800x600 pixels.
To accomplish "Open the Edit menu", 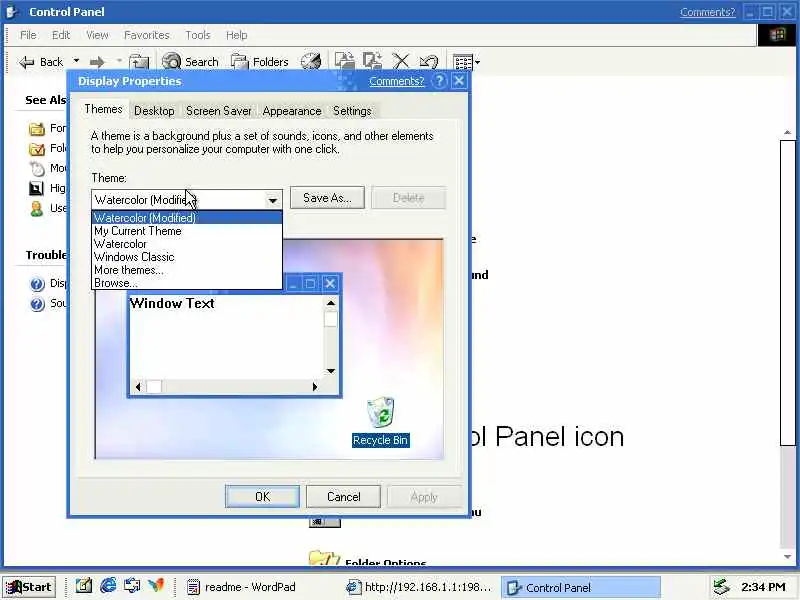I will (61, 35).
